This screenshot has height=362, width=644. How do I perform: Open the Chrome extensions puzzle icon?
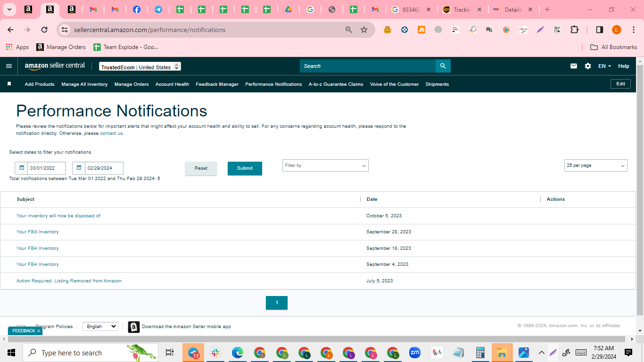[574, 30]
